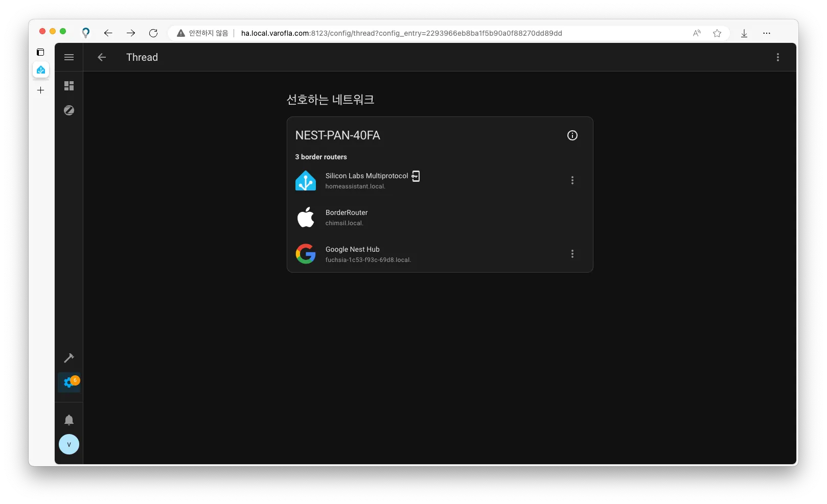Click the Thread page title
Screen dimensions: 827x504
(x=142, y=57)
